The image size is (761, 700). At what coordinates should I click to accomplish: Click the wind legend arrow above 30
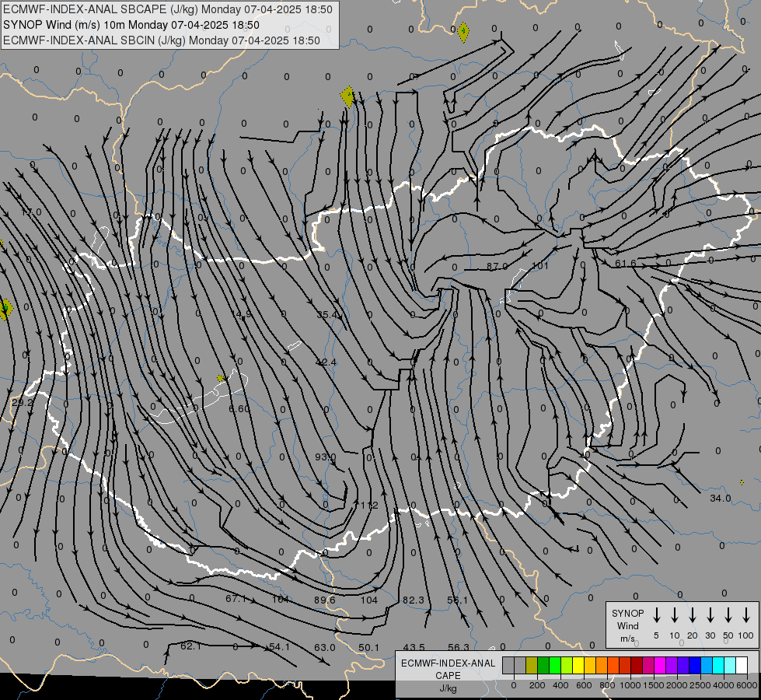[710, 615]
